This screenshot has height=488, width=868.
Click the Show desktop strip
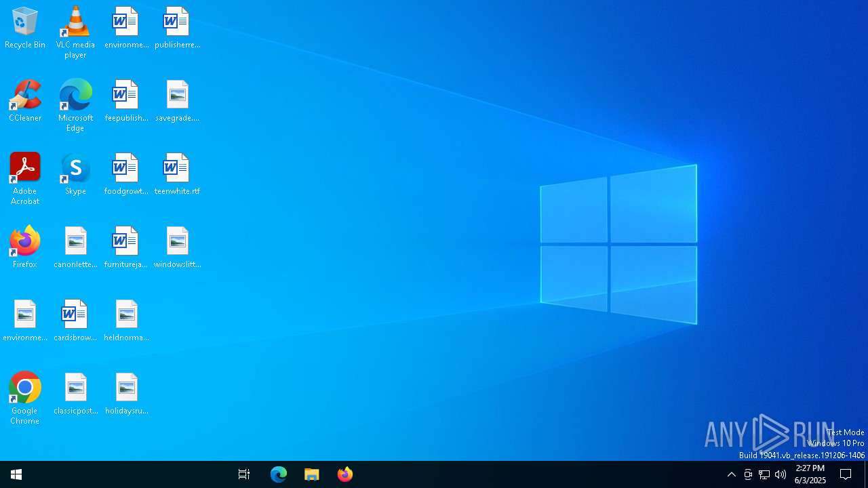pos(866,474)
